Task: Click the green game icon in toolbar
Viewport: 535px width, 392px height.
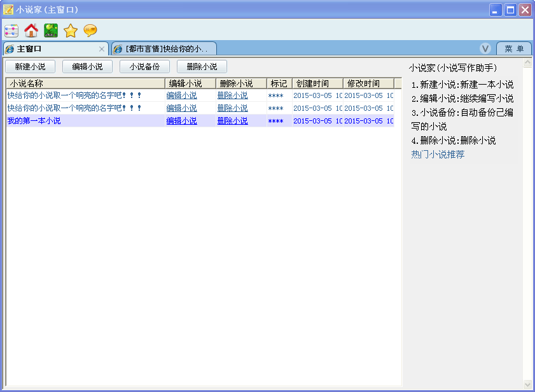Action: 51,31
